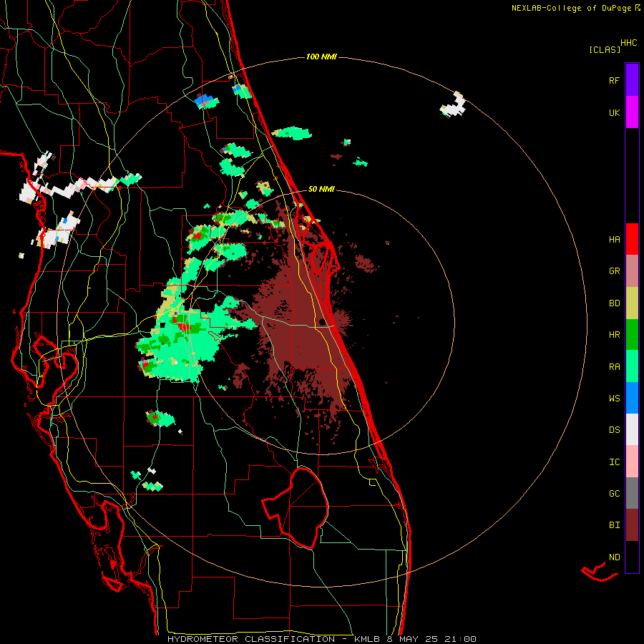Click the BI brown legend swatch

coord(632,525)
